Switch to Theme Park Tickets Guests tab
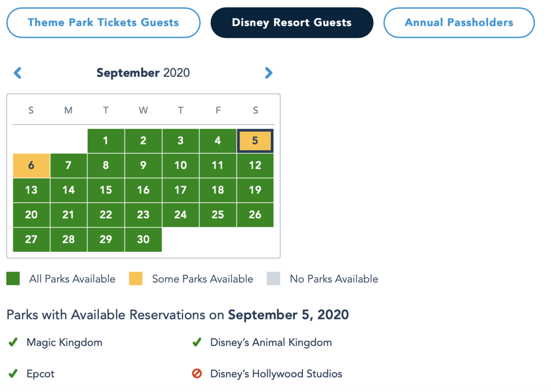The width and height of the screenshot is (551, 392). (103, 22)
